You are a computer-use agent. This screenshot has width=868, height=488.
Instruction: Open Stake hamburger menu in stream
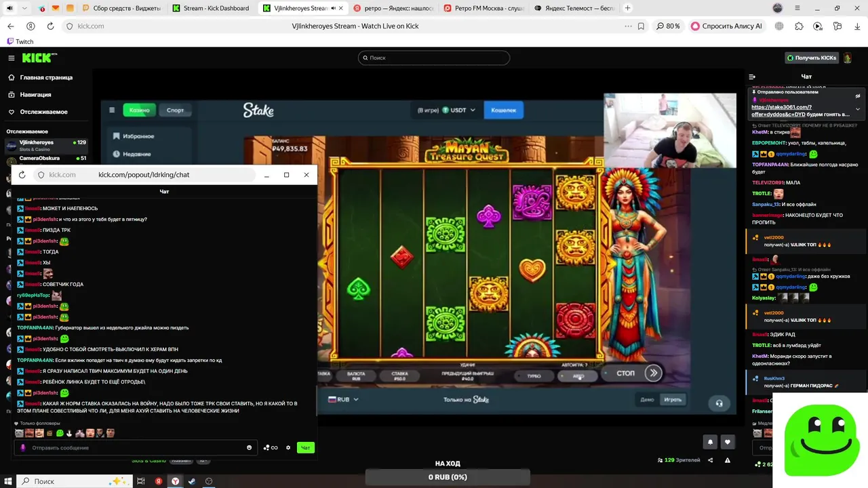tap(113, 110)
